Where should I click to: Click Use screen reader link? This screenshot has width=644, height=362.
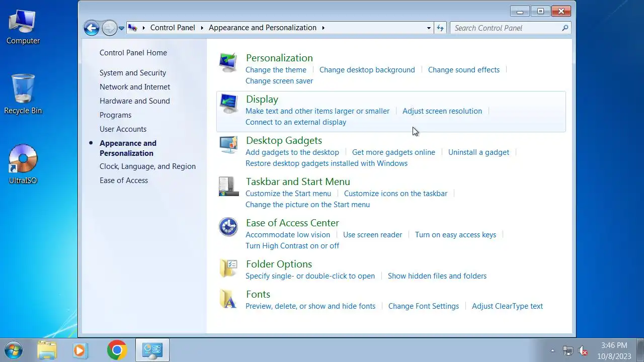pos(372,235)
